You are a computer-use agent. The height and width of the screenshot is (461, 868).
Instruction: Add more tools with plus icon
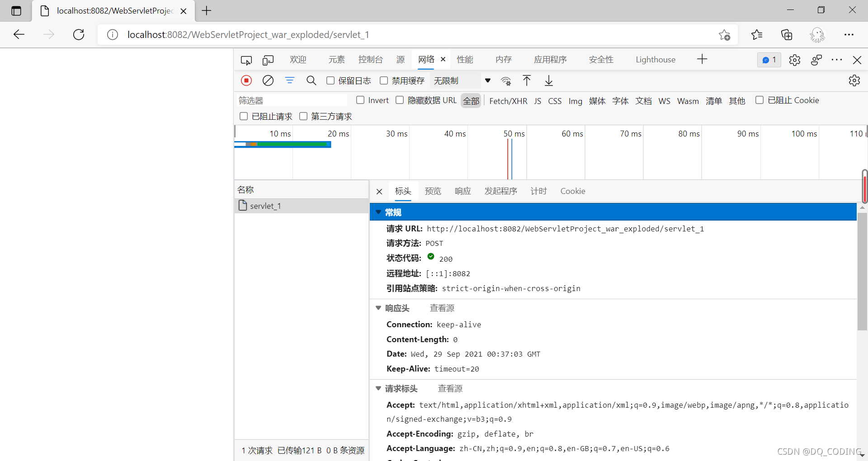pyautogui.click(x=702, y=59)
